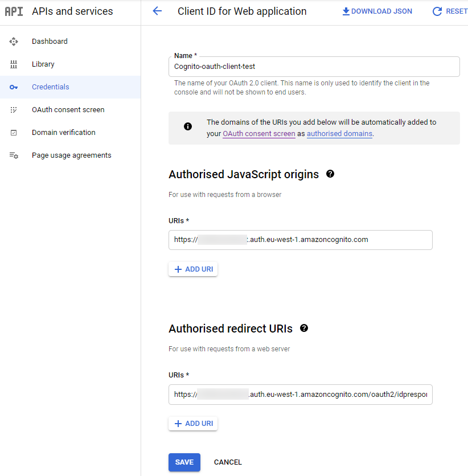Click the Page usage agreements icon
This screenshot has width=468, height=476.
14,155
